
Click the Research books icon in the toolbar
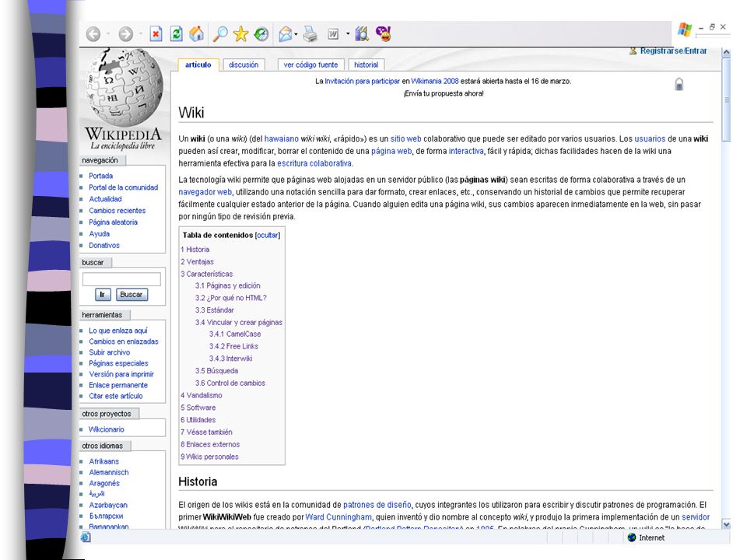[362, 33]
